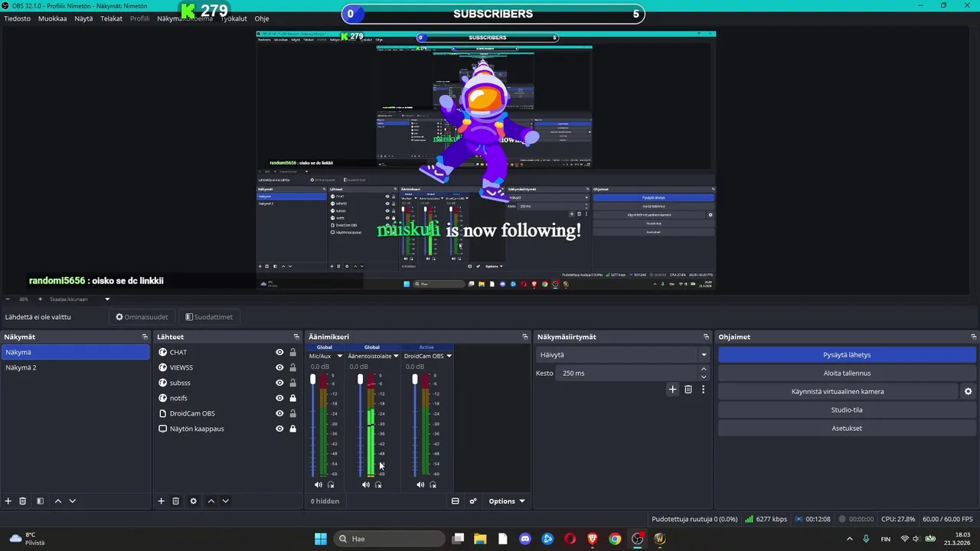980x551 pixels.
Task: Hide the CHAT source with eye icon
Action: pos(279,352)
